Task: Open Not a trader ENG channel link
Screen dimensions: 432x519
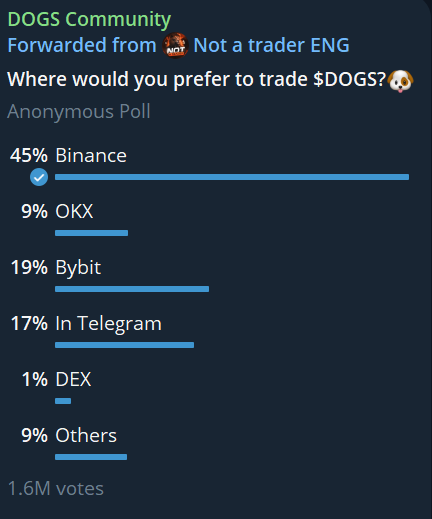Action: pyautogui.click(x=271, y=45)
